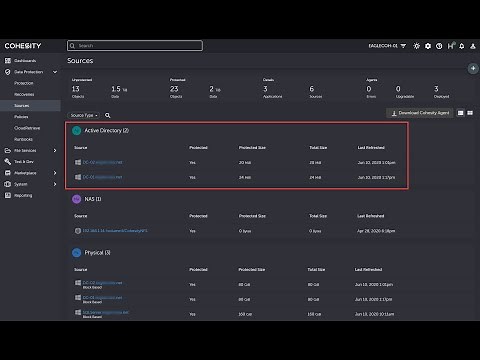The image size is (480, 360).
Task: Click the 3 Deployed agents value
Action: pos(436,89)
